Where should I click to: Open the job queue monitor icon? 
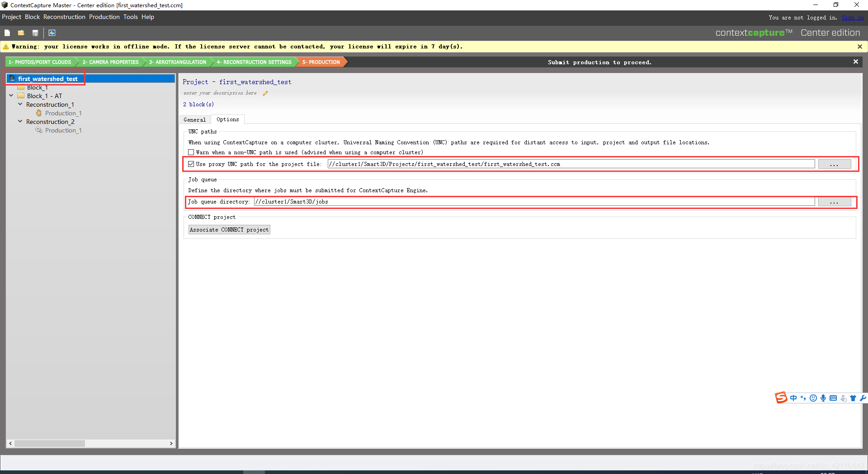[52, 33]
